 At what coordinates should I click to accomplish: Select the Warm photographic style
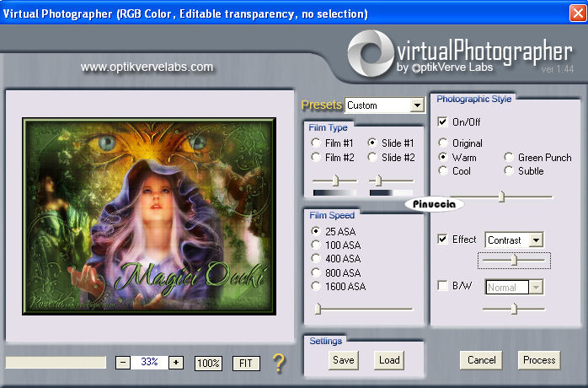tap(443, 157)
